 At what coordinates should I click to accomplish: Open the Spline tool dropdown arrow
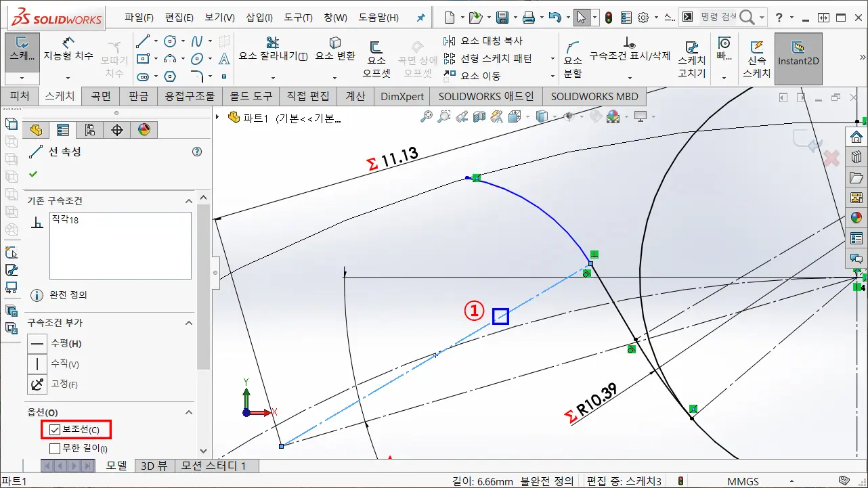click(211, 41)
